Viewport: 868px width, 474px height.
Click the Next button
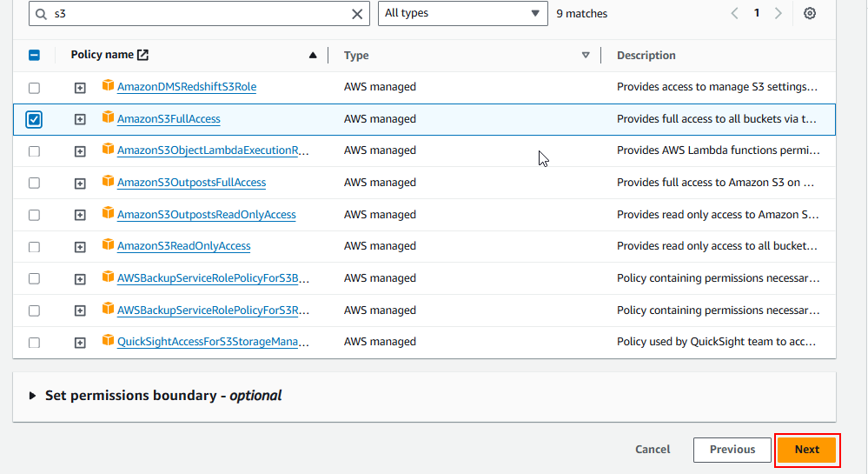(806, 450)
